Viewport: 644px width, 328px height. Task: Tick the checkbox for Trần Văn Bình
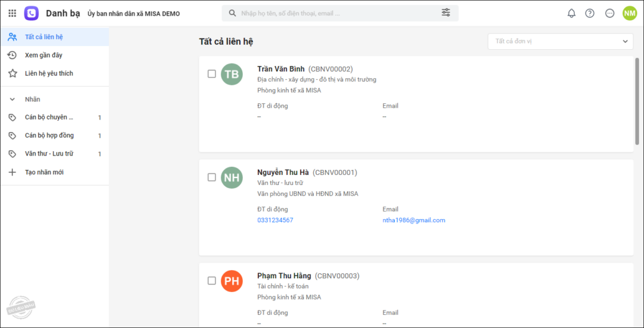point(212,74)
